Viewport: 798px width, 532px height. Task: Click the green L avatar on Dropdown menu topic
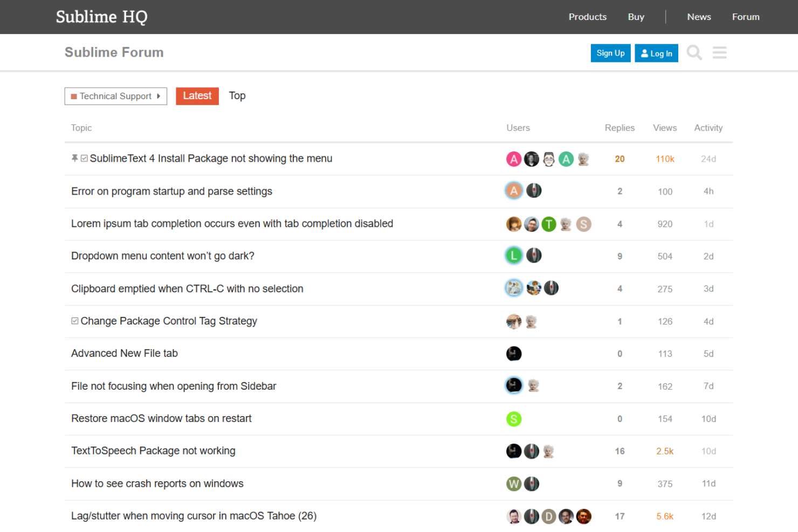pos(514,255)
